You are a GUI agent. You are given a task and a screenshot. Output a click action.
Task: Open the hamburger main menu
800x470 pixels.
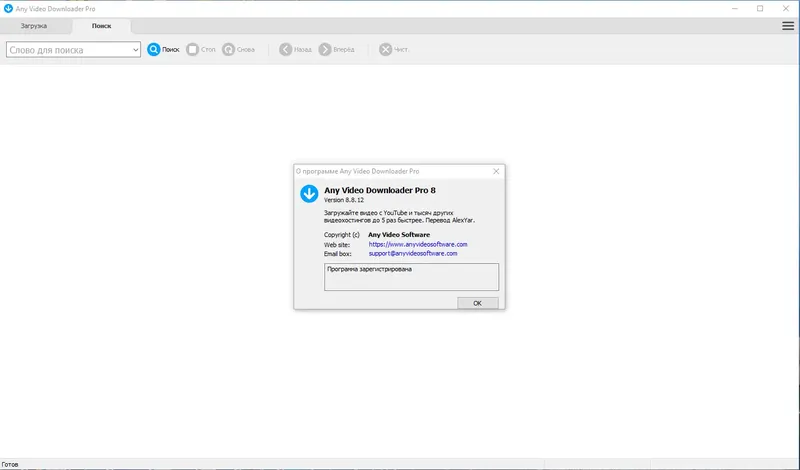(788, 26)
